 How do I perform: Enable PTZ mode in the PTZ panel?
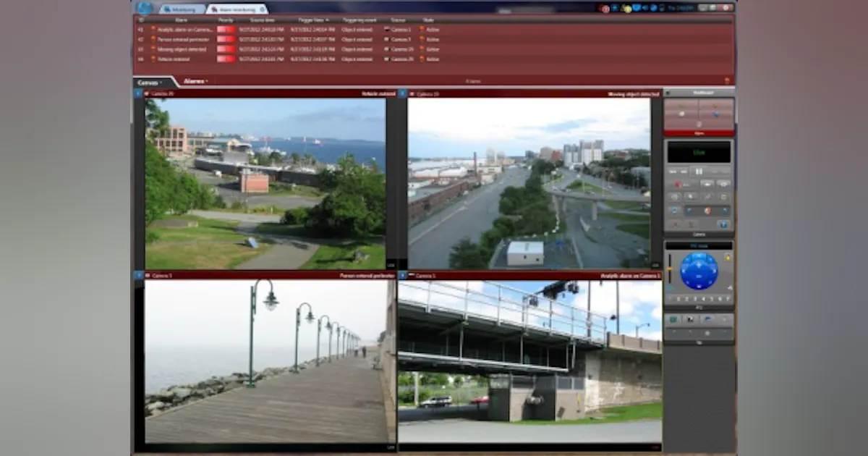pyautogui.click(x=699, y=246)
